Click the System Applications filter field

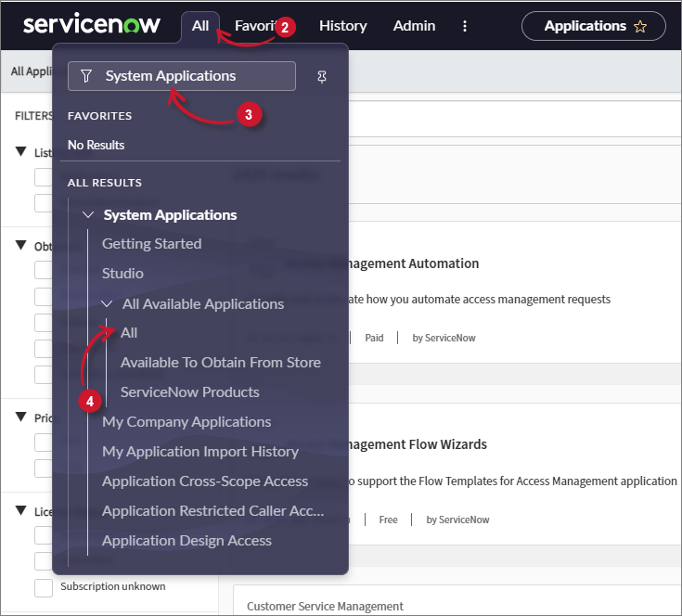point(182,76)
